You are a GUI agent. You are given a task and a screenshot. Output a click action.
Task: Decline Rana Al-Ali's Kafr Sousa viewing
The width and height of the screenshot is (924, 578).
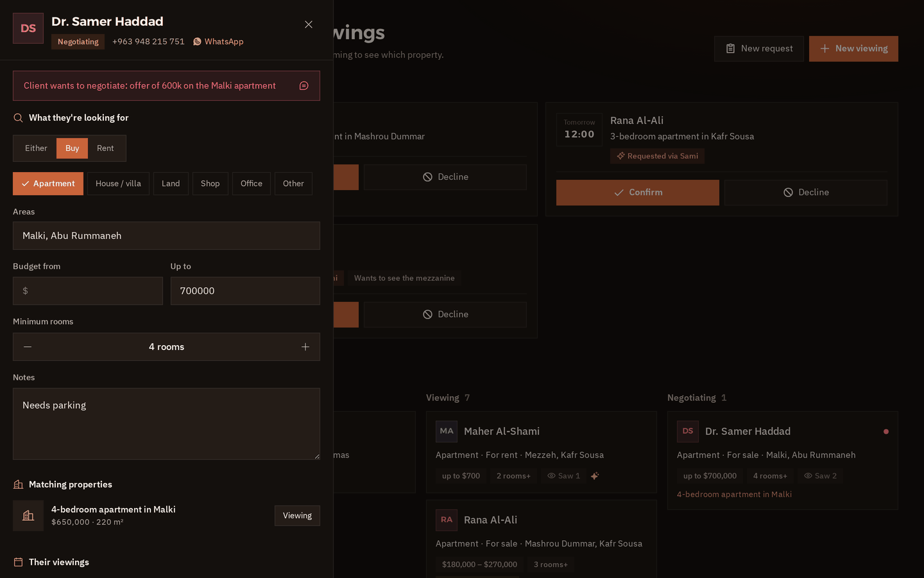pyautogui.click(x=806, y=193)
